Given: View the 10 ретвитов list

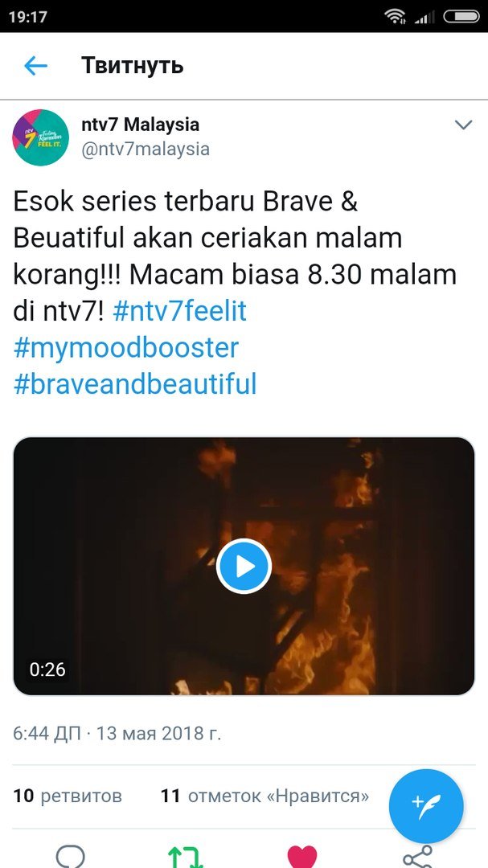Looking at the screenshot, I should [x=68, y=796].
